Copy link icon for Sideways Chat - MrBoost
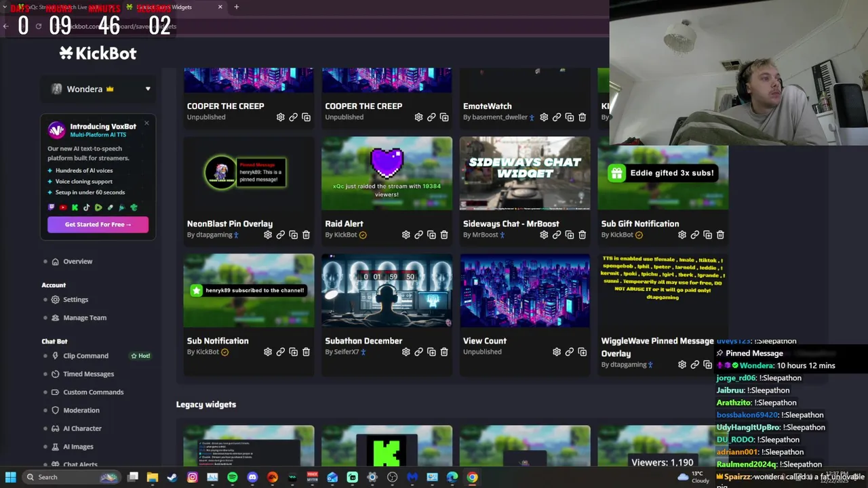868x488 pixels. pos(557,235)
